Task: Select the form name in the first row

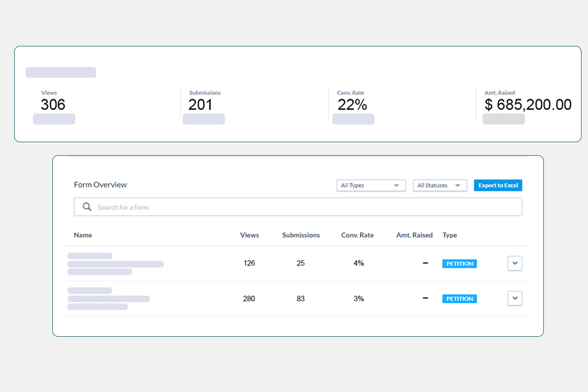Action: (x=115, y=264)
